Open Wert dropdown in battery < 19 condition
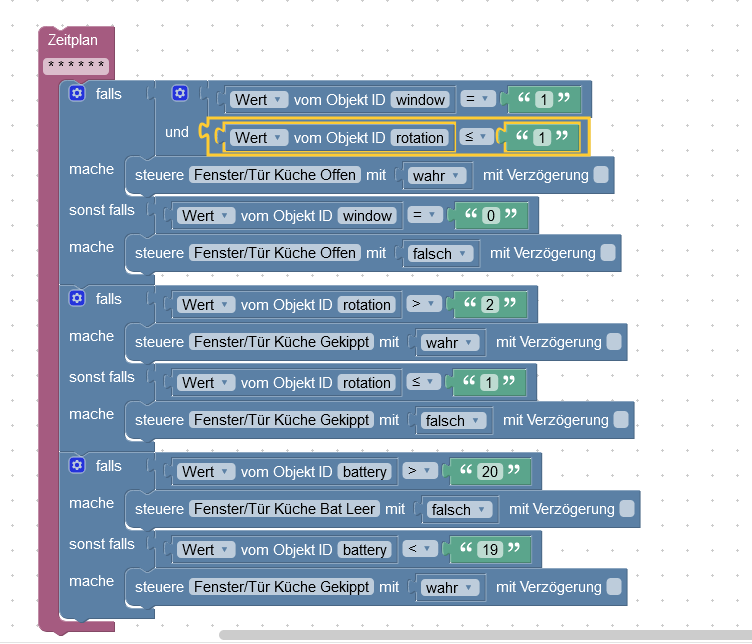Viewport: 752px width, 644px height. pyautogui.click(x=206, y=549)
